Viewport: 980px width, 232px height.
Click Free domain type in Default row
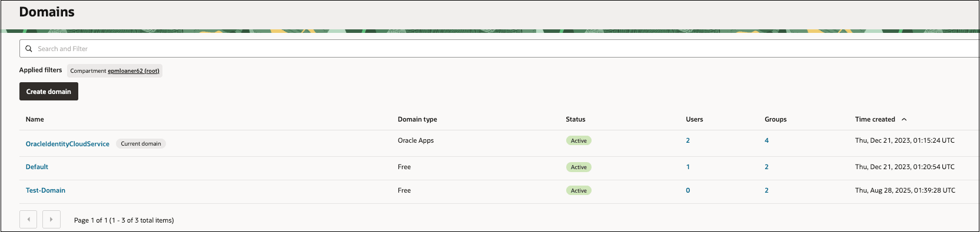tap(404, 167)
